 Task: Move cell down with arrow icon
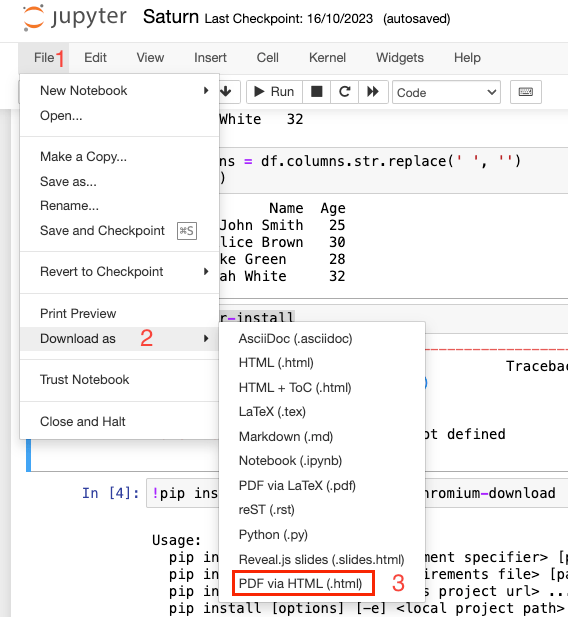click(x=226, y=92)
